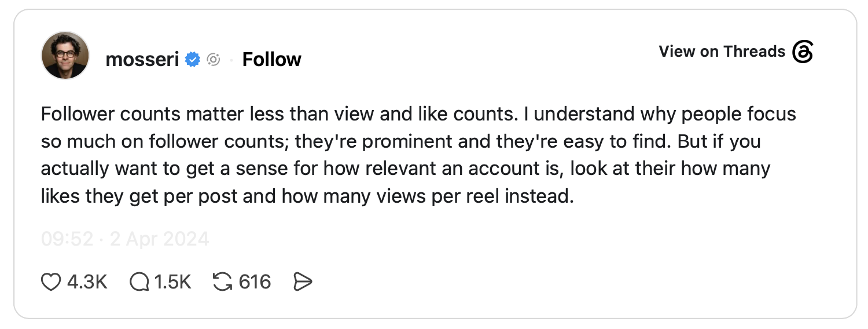Click the faded 09:52 time text

pyautogui.click(x=67, y=239)
